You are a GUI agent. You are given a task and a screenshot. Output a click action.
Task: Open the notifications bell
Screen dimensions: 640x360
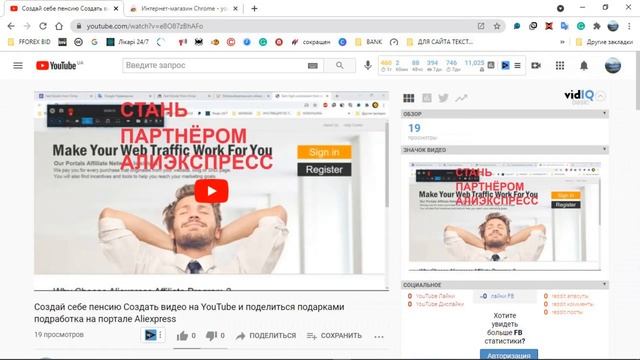tap(584, 65)
